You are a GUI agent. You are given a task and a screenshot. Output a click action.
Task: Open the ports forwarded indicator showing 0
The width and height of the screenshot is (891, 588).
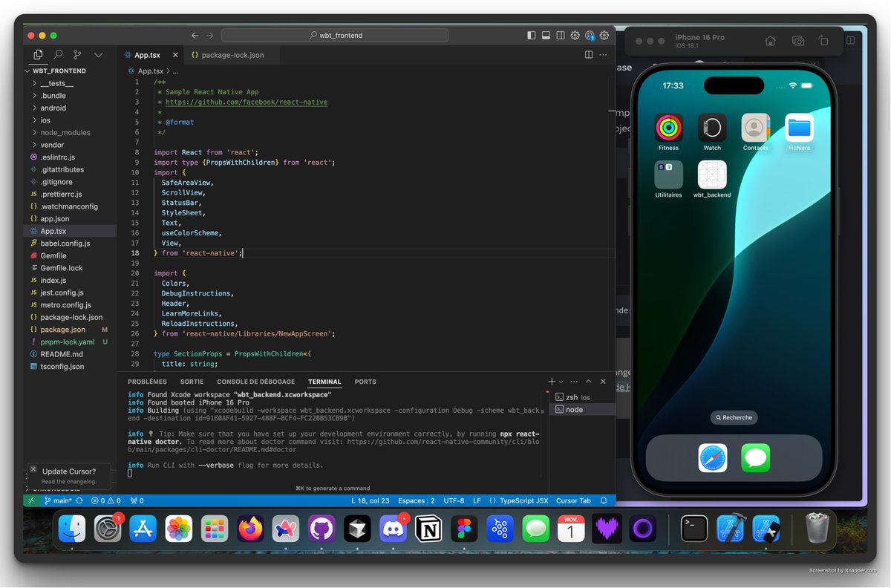[137, 500]
